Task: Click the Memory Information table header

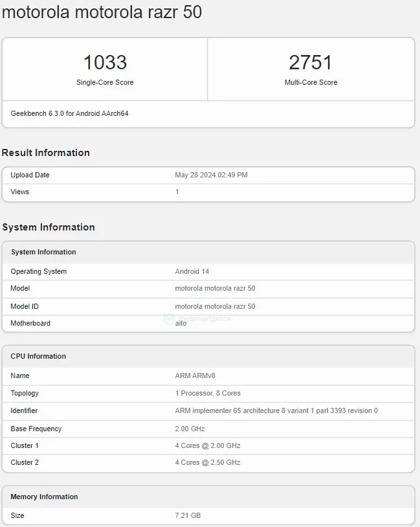Action: point(44,497)
